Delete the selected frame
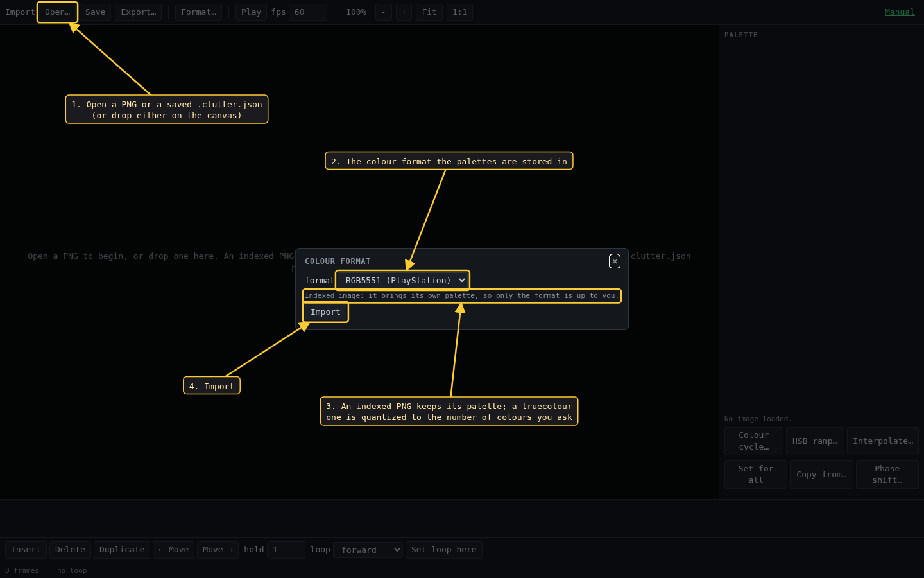Image resolution: width=924 pixels, height=578 pixels. [x=70, y=550]
